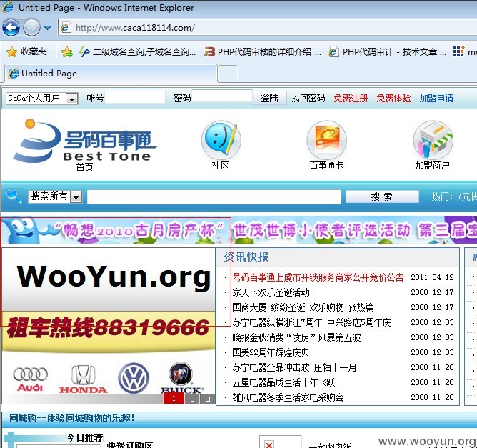Click the 同城购 section heading
The height and width of the screenshot is (448, 477).
pyautogui.click(x=72, y=418)
